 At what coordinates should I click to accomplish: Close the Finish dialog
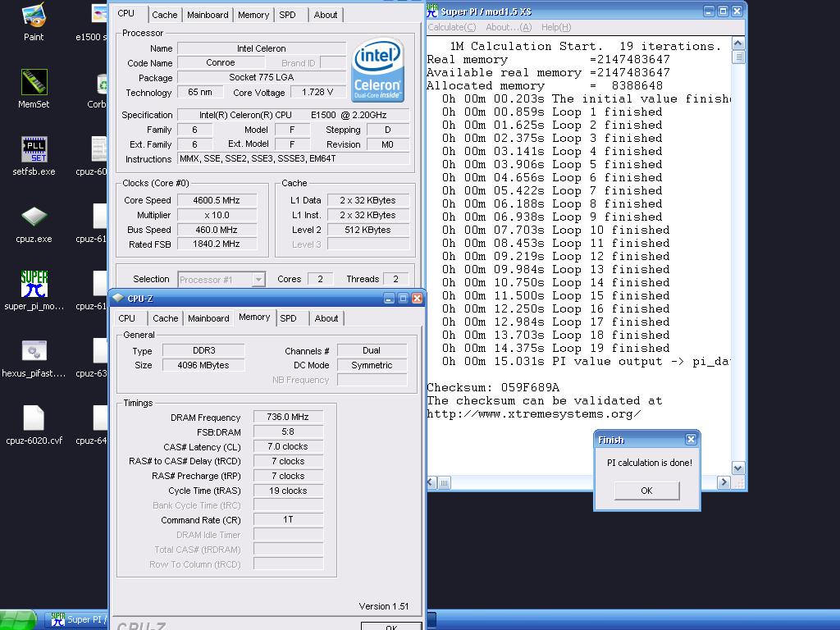tap(691, 440)
